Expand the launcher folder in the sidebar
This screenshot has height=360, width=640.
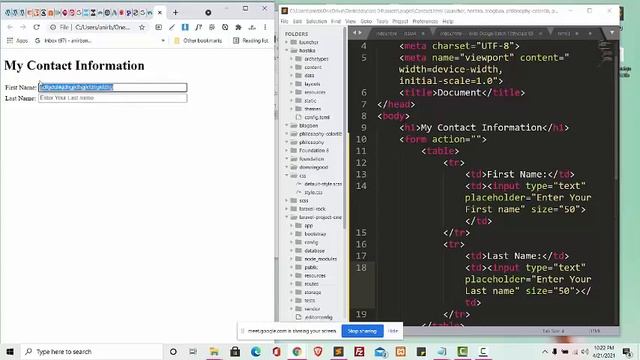(287, 42)
